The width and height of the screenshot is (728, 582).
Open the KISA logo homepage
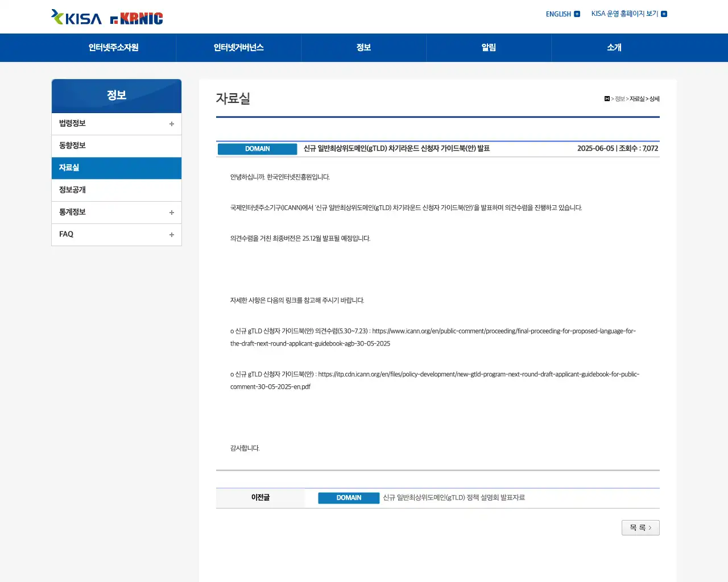pyautogui.click(x=76, y=18)
